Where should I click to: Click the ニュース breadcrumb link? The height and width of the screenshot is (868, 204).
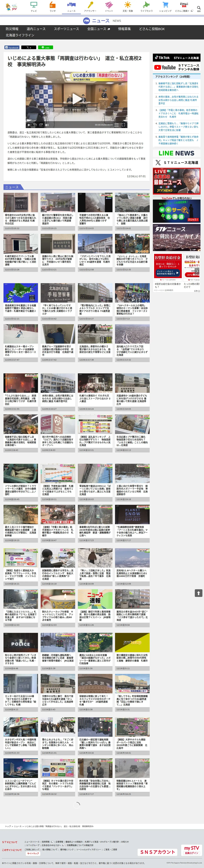pos(17,826)
